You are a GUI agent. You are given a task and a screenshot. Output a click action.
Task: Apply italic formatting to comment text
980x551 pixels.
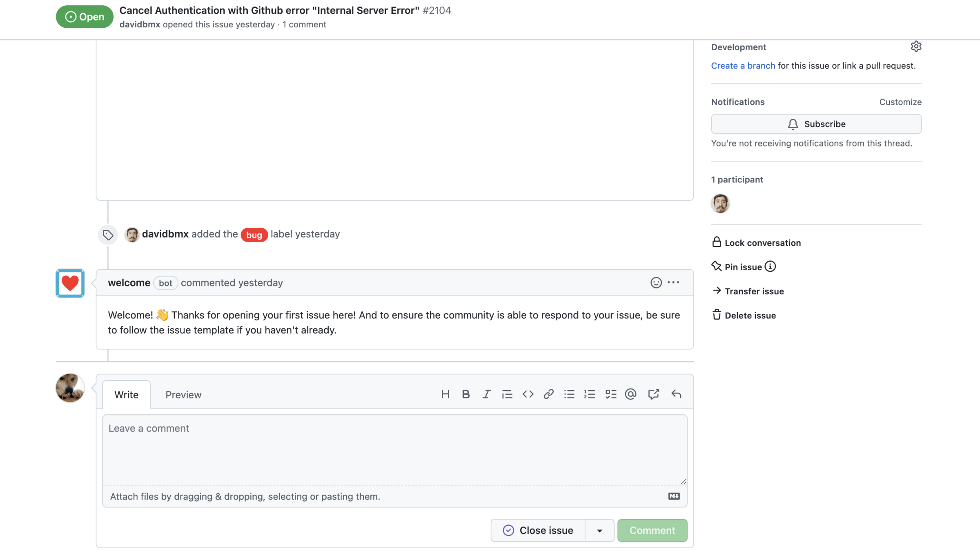[x=486, y=394]
